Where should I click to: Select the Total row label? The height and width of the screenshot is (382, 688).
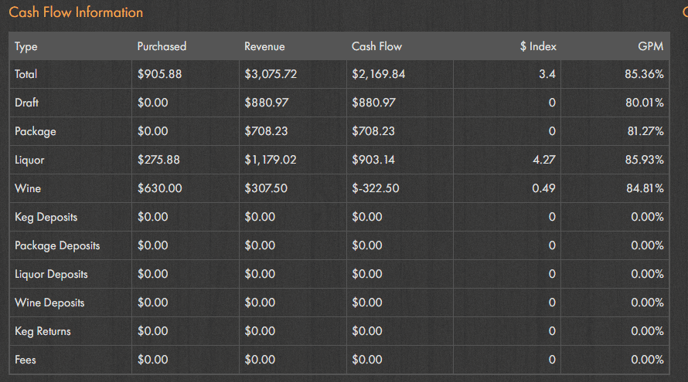click(x=26, y=74)
